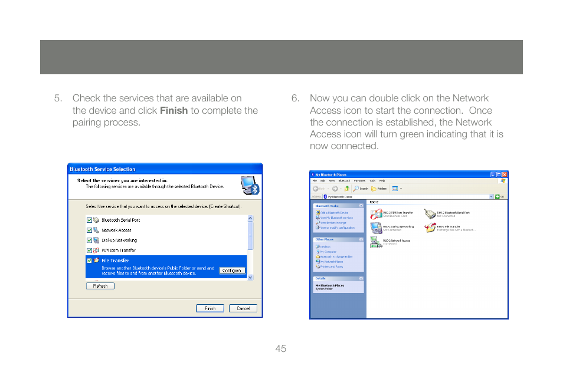
Task: Click View or modify configuration link
Action: click(338, 228)
